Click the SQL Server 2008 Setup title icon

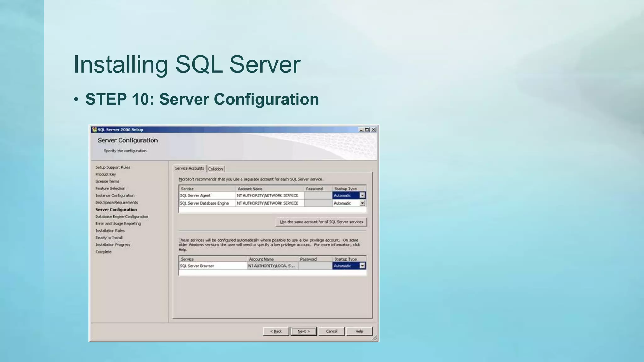[94, 129]
